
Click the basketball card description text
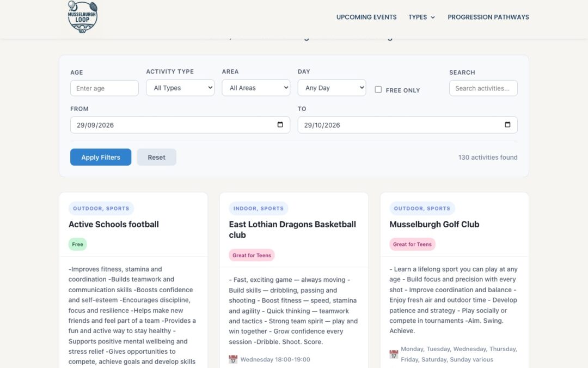coord(293,311)
